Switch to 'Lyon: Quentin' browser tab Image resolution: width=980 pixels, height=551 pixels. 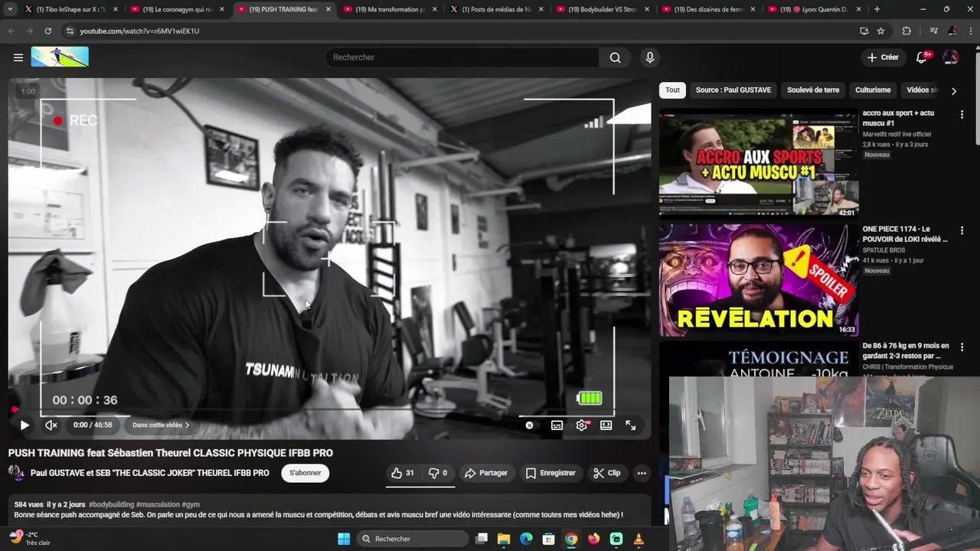pos(815,9)
